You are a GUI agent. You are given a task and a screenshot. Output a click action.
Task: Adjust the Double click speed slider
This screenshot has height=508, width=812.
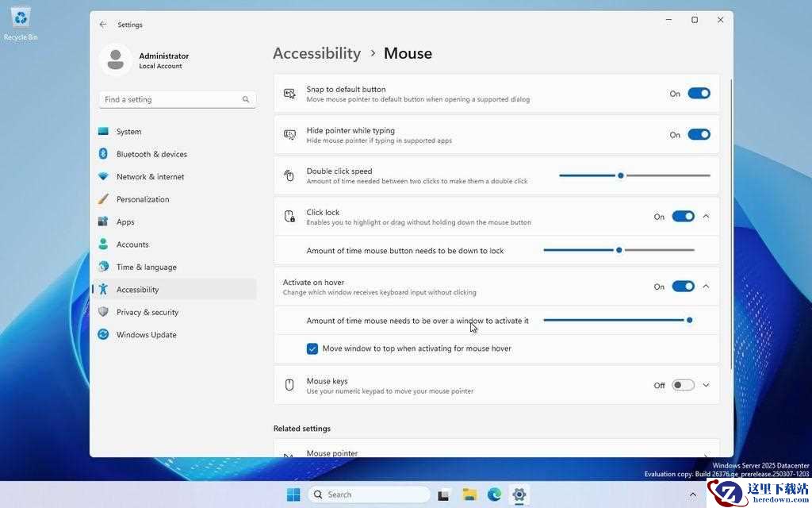click(x=635, y=175)
